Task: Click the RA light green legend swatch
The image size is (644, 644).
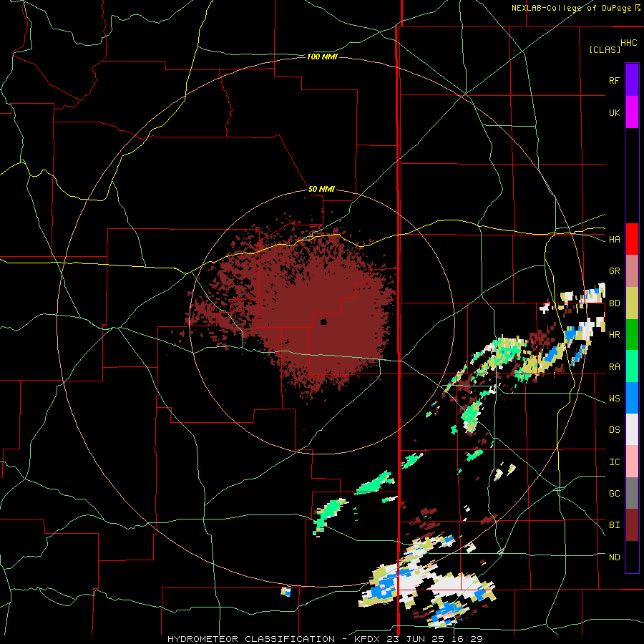Action: pyautogui.click(x=632, y=366)
